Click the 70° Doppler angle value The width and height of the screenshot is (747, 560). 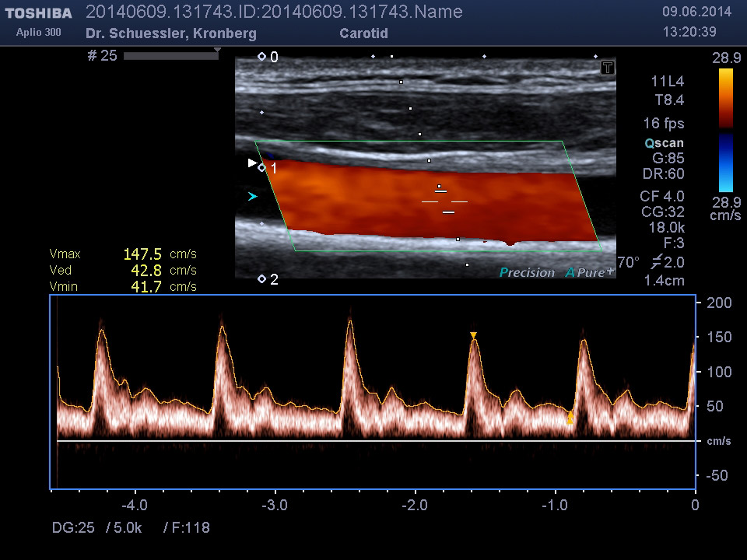tap(627, 261)
